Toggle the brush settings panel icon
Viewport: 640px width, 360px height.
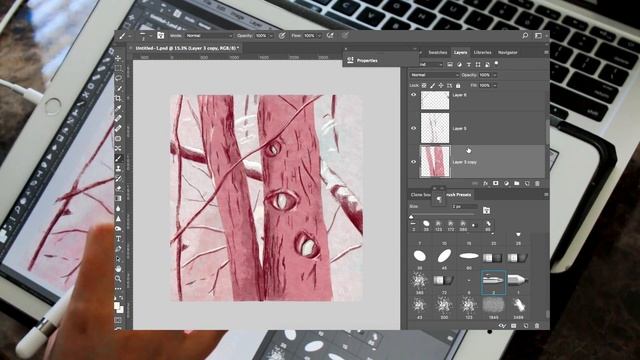pyautogui.click(x=160, y=36)
